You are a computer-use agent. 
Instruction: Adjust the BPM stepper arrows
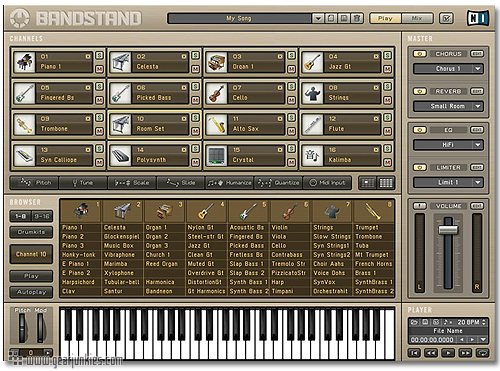pos(484,322)
